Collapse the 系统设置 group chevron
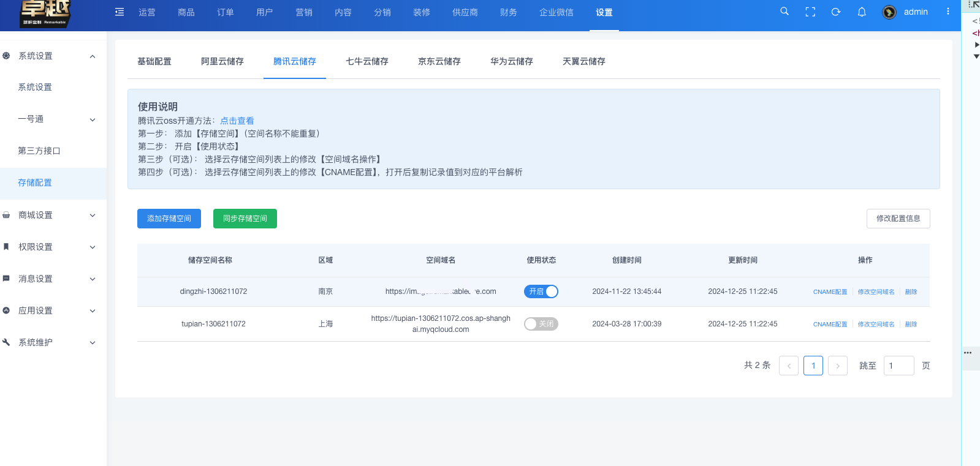Viewport: 980px width, 466px height. click(x=93, y=56)
